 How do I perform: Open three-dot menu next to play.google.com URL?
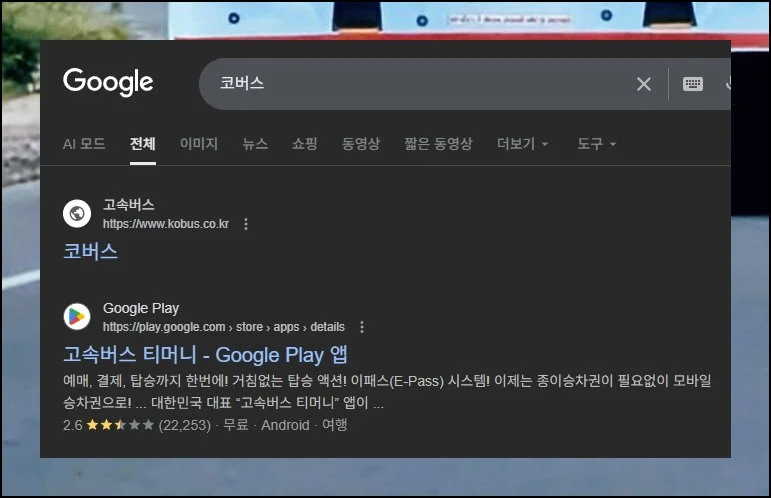pos(362,327)
